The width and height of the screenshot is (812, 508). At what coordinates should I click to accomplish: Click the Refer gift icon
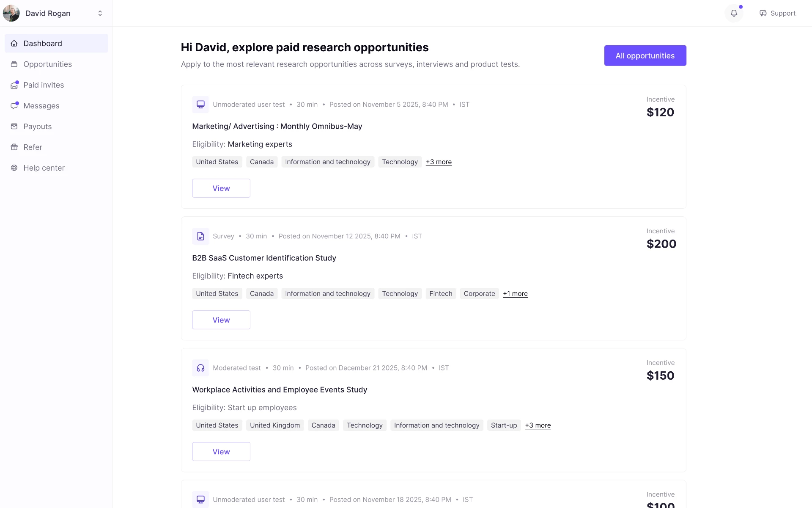14,147
